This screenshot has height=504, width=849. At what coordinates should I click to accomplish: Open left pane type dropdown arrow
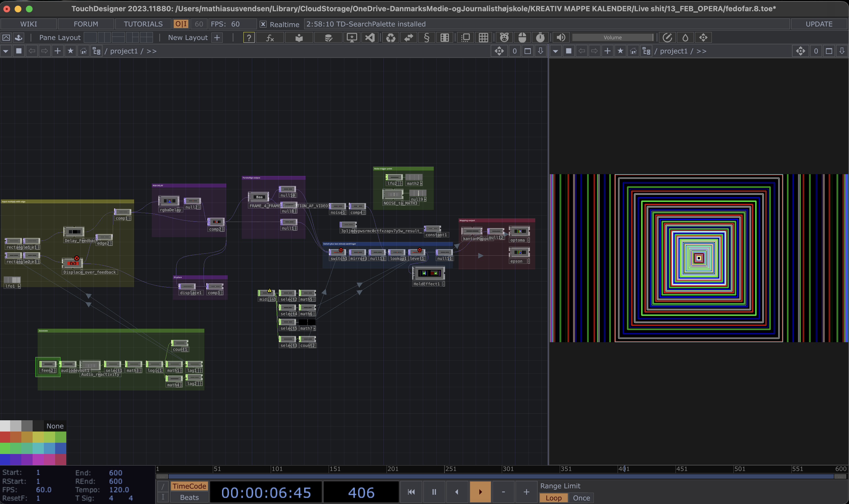click(6, 51)
